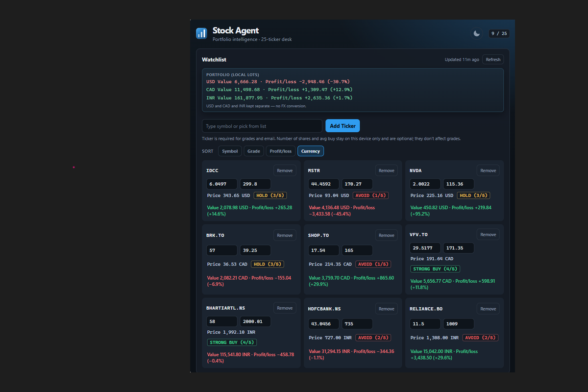Click the RELIANCE.BO ticker symbol

coord(426,309)
